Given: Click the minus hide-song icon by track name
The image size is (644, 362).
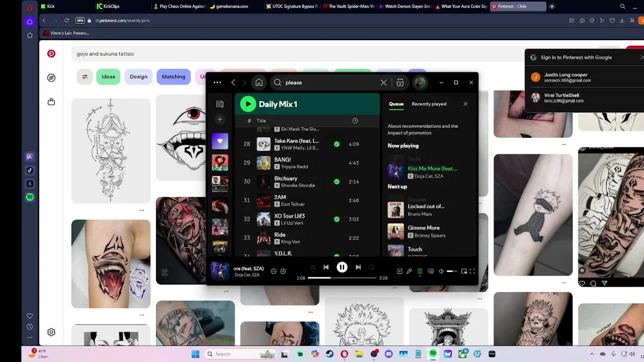Looking at the screenshot, I should [274, 271].
